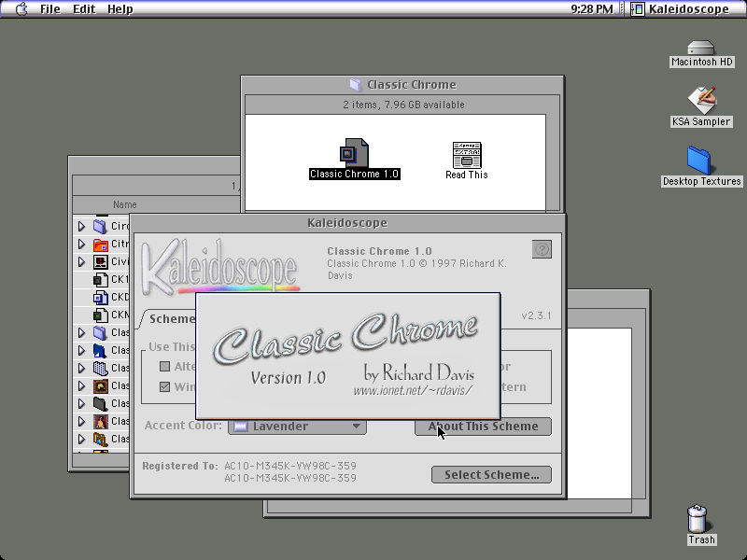Expand the Civi item disclosure triangle
The image size is (747, 560).
coord(81,262)
